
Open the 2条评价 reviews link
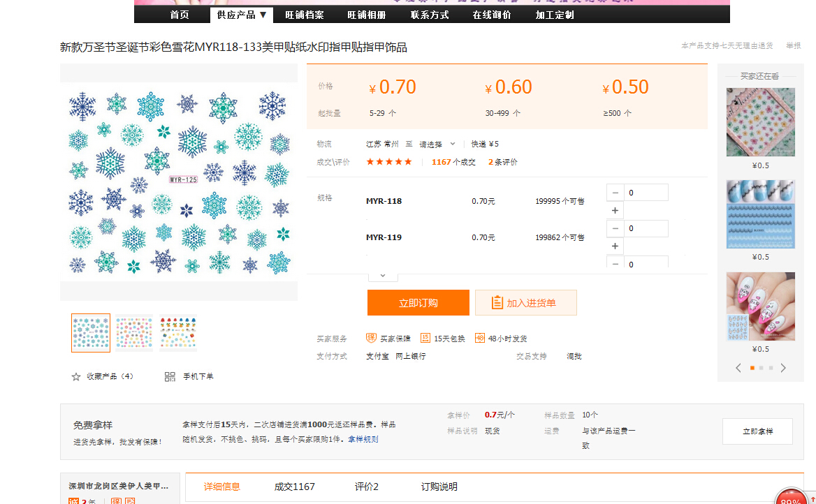pyautogui.click(x=502, y=162)
